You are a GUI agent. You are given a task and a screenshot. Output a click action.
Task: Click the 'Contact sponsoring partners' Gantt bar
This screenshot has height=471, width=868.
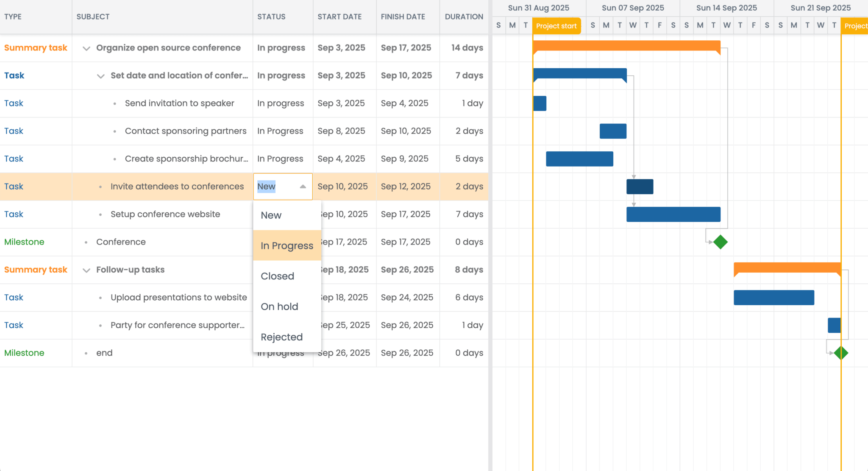pos(613,131)
